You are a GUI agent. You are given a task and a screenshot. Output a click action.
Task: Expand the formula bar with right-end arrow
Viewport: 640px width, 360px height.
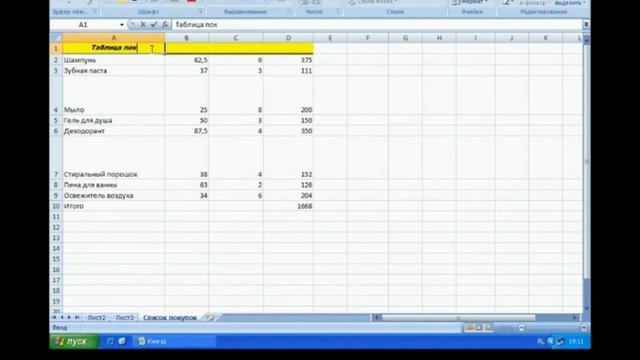coord(586,25)
